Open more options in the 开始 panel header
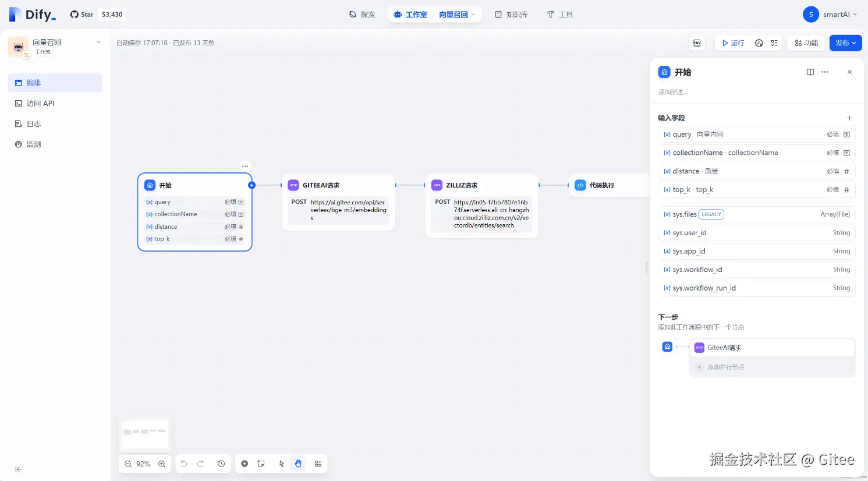This screenshot has height=481, width=868. click(x=825, y=72)
